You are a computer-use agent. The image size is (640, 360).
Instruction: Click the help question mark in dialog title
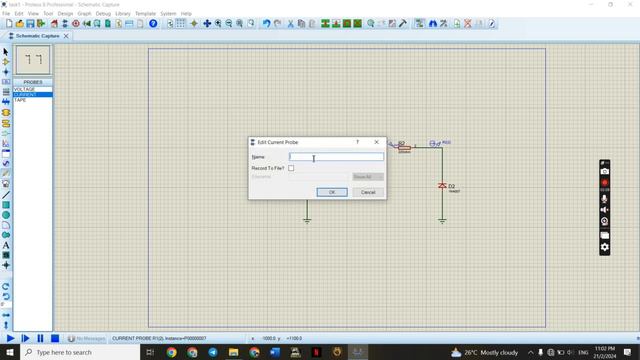[358, 142]
